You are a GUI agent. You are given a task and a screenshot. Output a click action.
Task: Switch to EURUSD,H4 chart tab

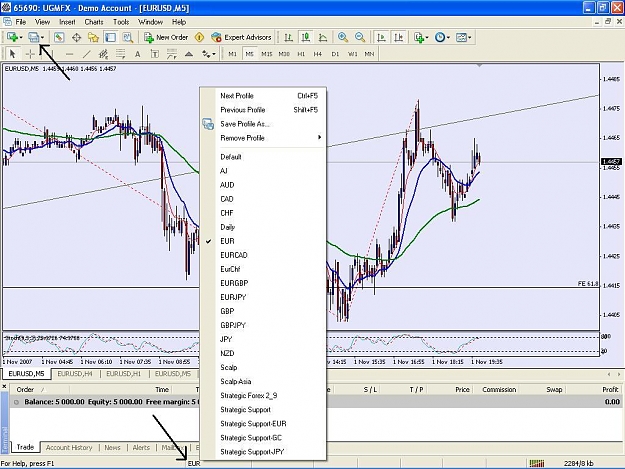tap(75, 374)
